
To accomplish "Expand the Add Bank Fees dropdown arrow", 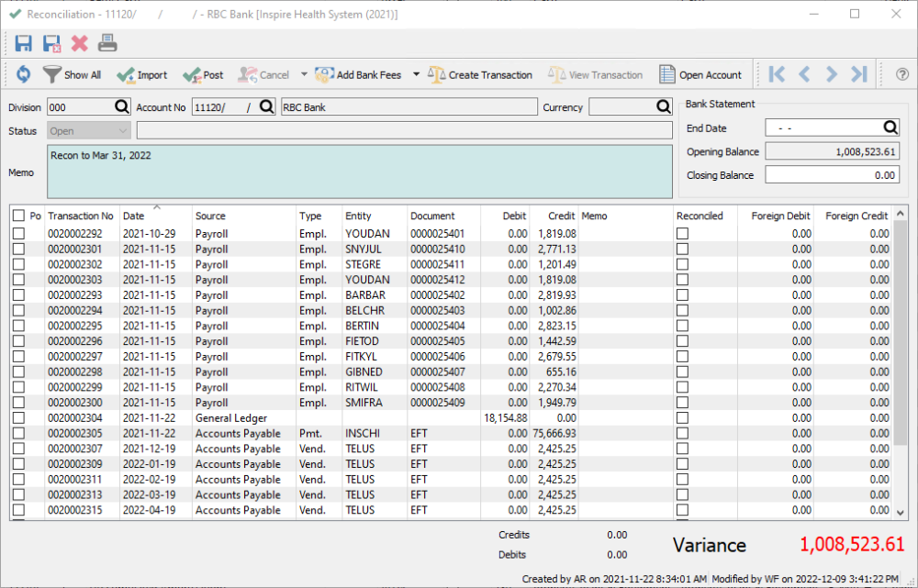I will coord(416,75).
